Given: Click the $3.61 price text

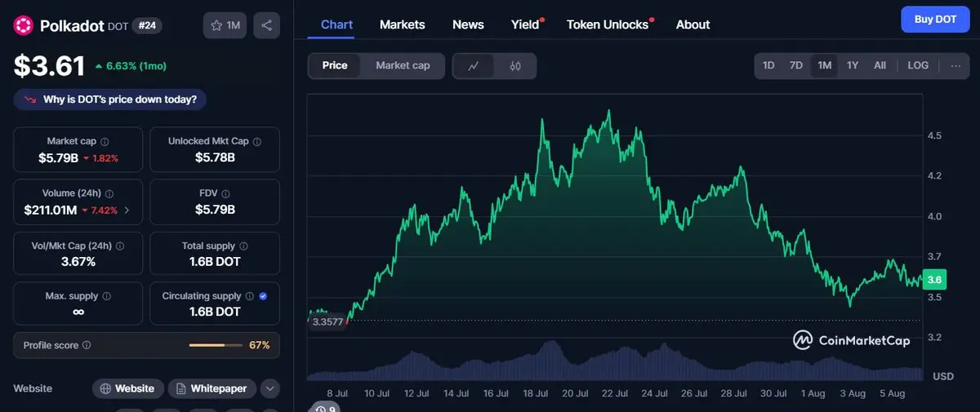Looking at the screenshot, I should pos(49,66).
